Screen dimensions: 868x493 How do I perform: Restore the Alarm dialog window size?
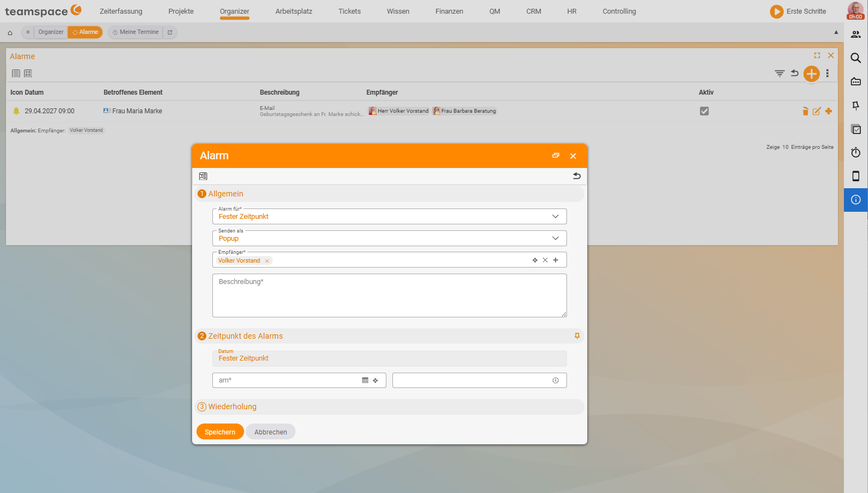556,155
